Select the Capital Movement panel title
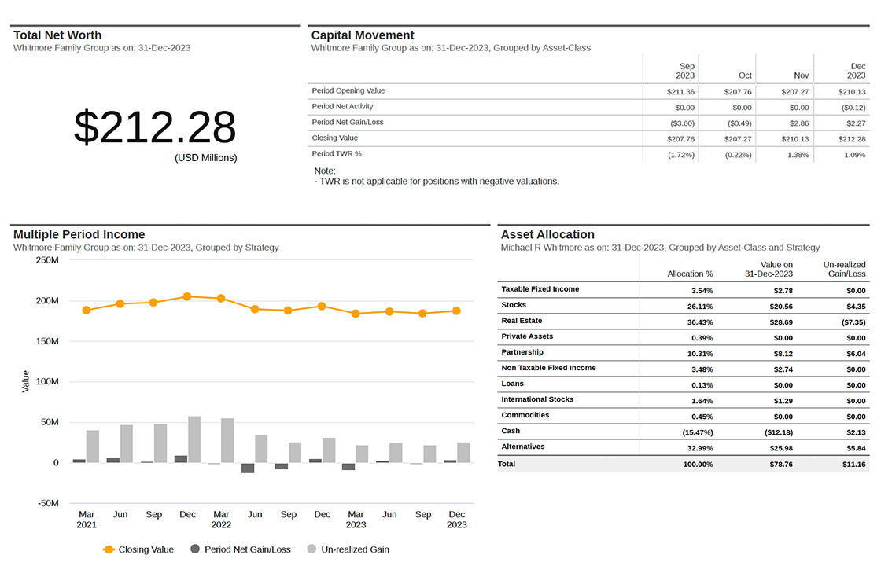The width and height of the screenshot is (881, 588). [x=363, y=35]
